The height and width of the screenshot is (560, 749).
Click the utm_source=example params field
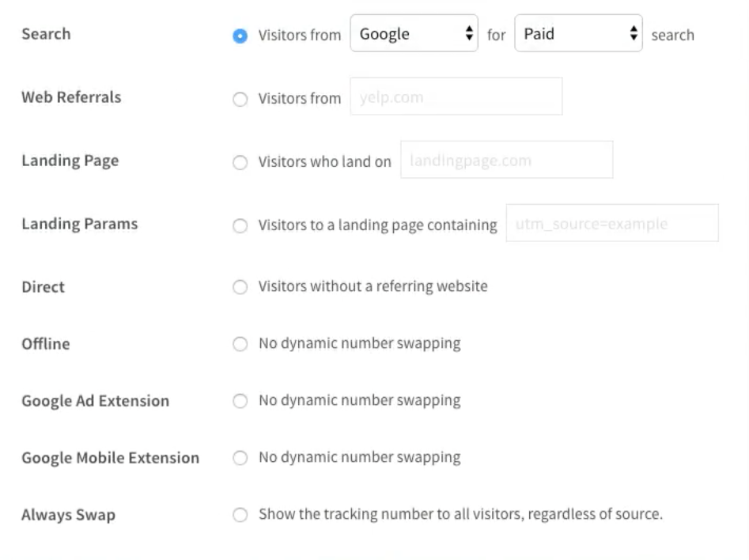[612, 223]
